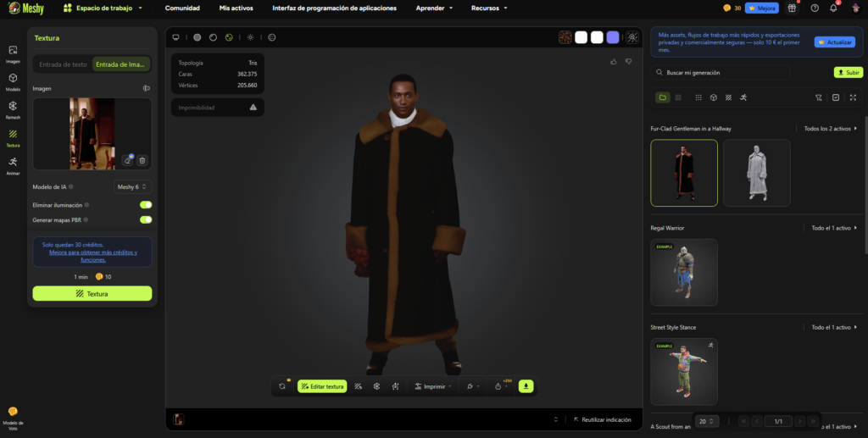Screen dimensions: 868x438
Task: Click Editar textura button
Action: 322,386
